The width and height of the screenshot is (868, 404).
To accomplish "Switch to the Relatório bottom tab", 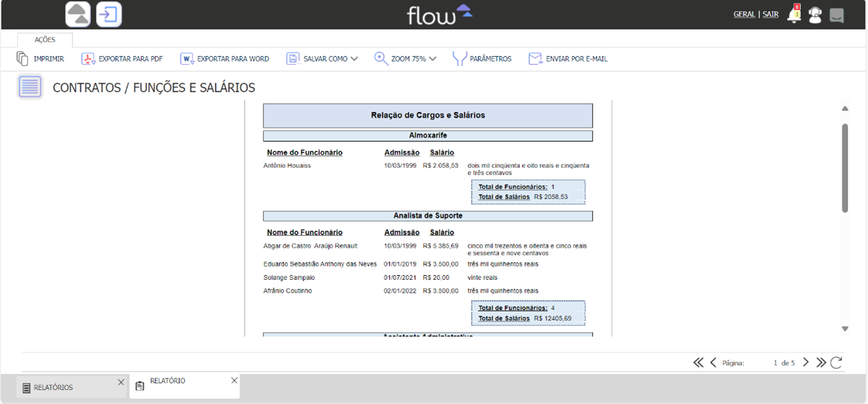I will click(x=184, y=386).
